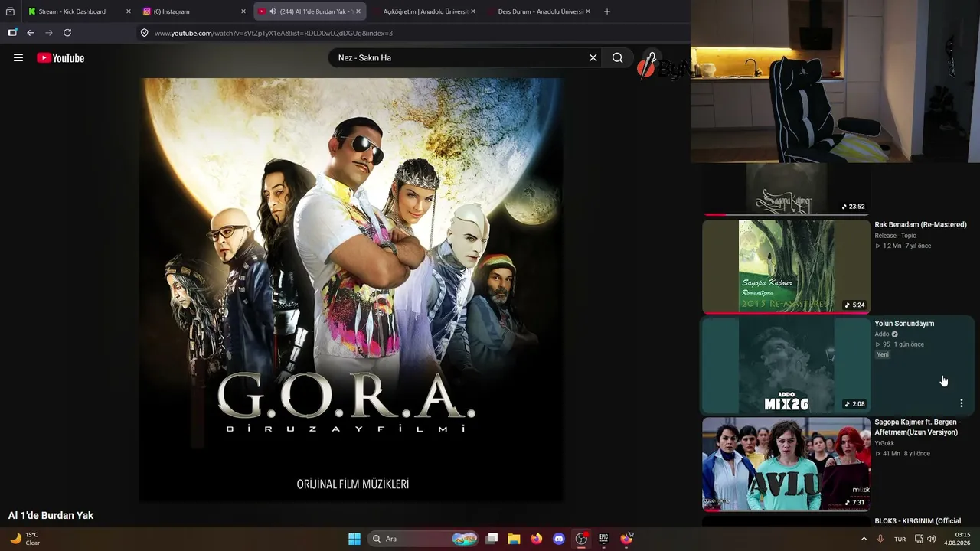Run the YouTube search with magnifier button
The width and height of the screenshot is (980, 551).
[617, 57]
